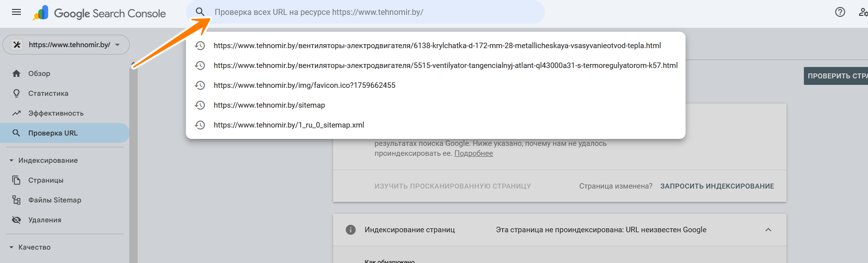Screen dimensions: 868x263
Task: Click ЗАПРОСИТЬ ИНДЕКСИРОВАНИЕ button
Action: click(717, 186)
